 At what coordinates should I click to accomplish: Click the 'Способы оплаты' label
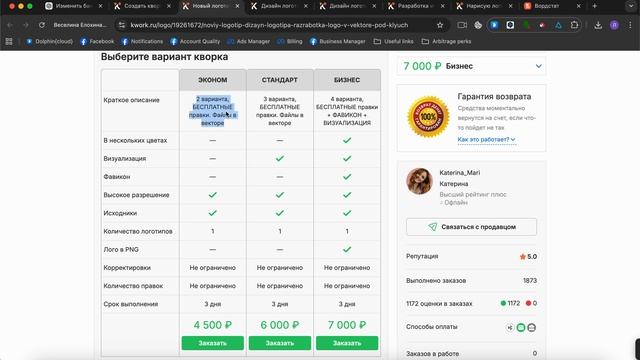(431, 327)
